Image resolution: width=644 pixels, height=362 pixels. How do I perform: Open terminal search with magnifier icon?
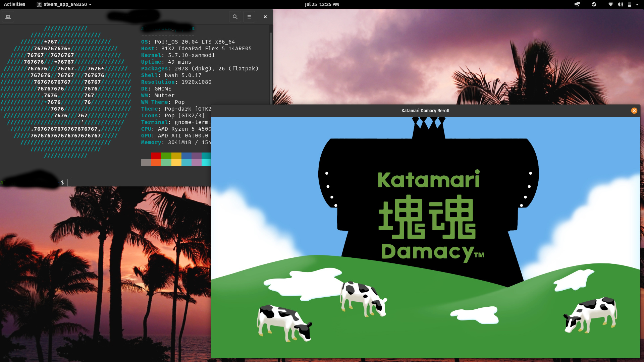click(235, 17)
